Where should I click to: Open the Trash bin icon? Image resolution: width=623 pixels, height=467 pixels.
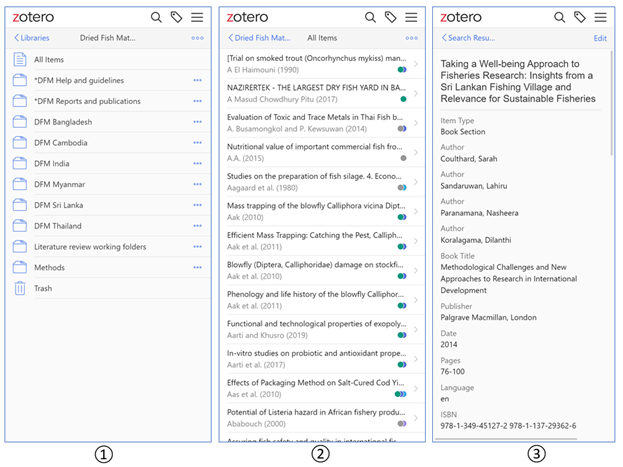click(x=20, y=288)
